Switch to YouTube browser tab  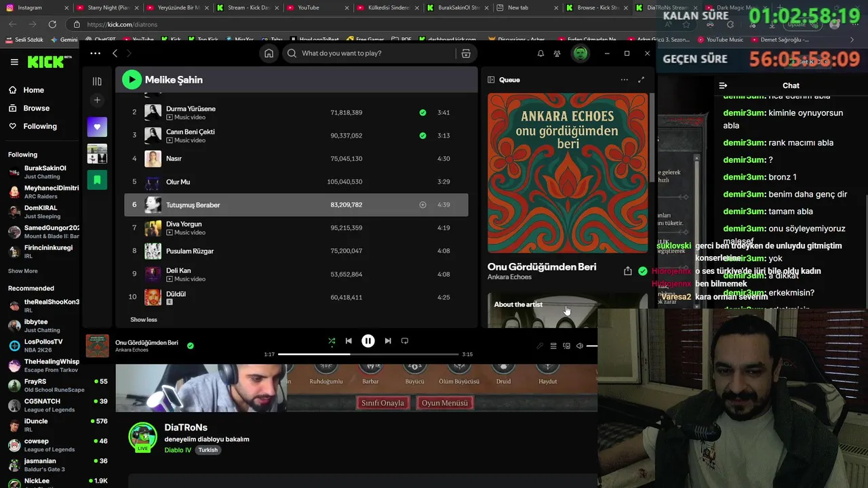pyautogui.click(x=317, y=7)
